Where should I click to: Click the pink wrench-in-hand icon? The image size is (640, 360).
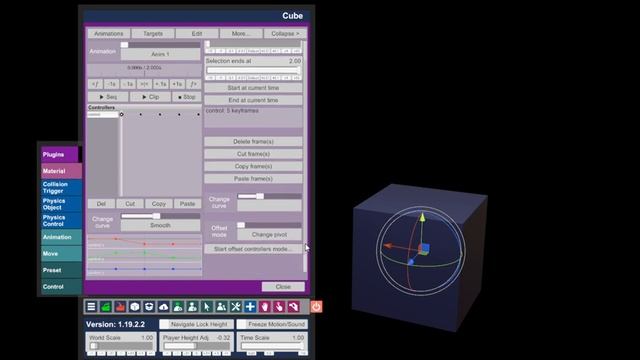coord(293,307)
